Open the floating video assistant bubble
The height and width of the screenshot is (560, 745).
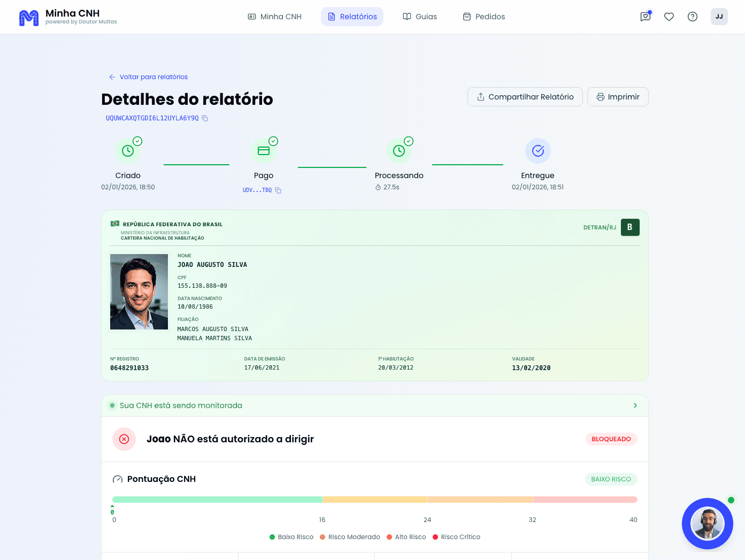click(x=707, y=524)
